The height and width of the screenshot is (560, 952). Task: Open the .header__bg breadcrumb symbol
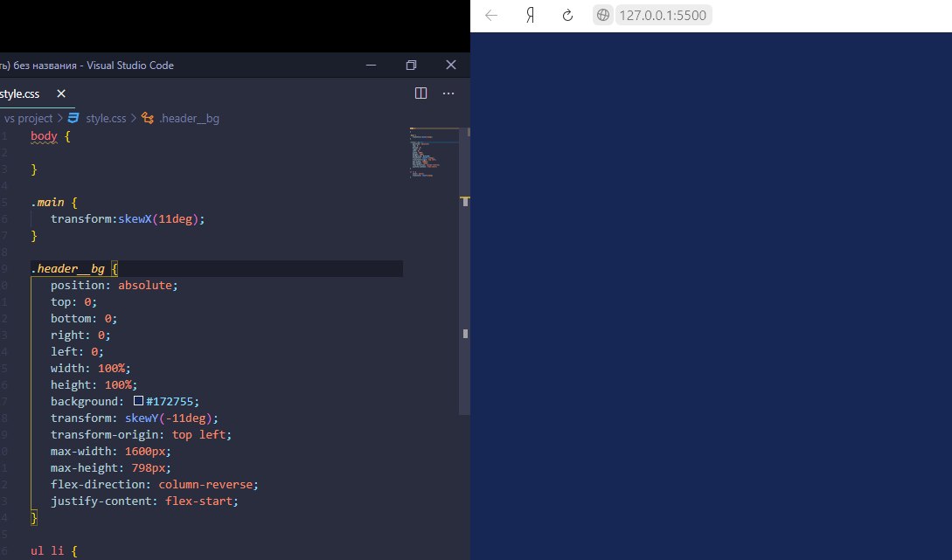189,118
